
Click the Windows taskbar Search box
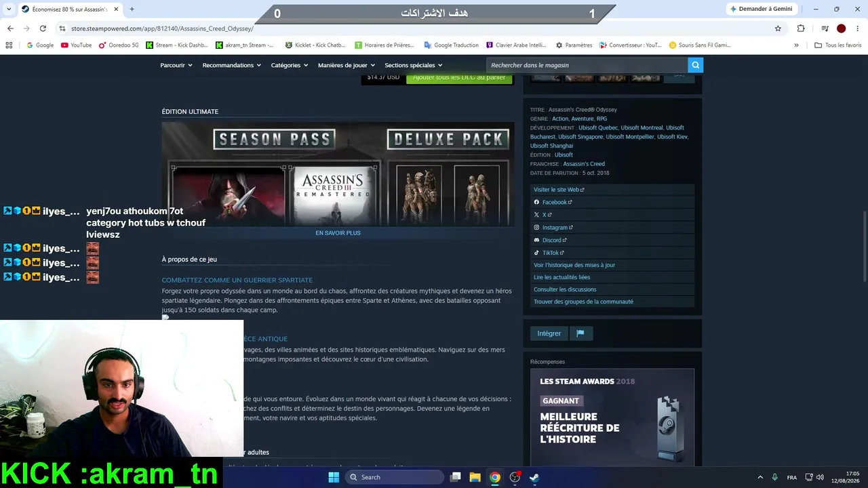click(395, 477)
